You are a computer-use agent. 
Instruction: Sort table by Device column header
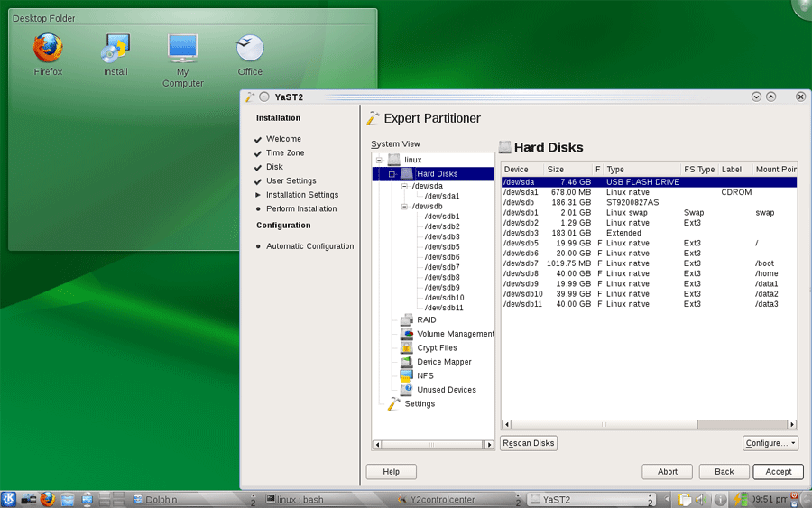coord(522,170)
